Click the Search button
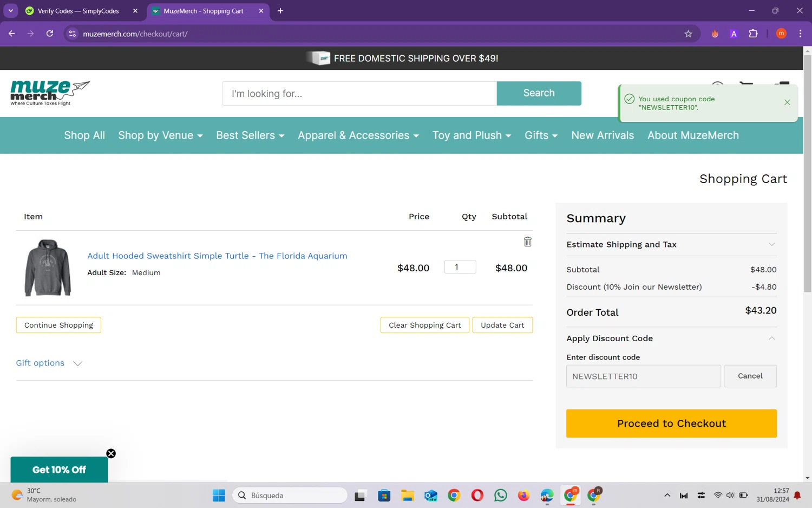The width and height of the screenshot is (812, 508). point(539,93)
